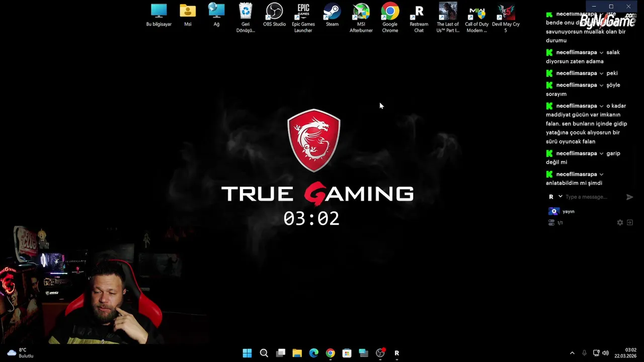Screen dimensions: 644x362
Task: Click the 'diyorsun zaten adama' message text
Action: click(x=575, y=61)
